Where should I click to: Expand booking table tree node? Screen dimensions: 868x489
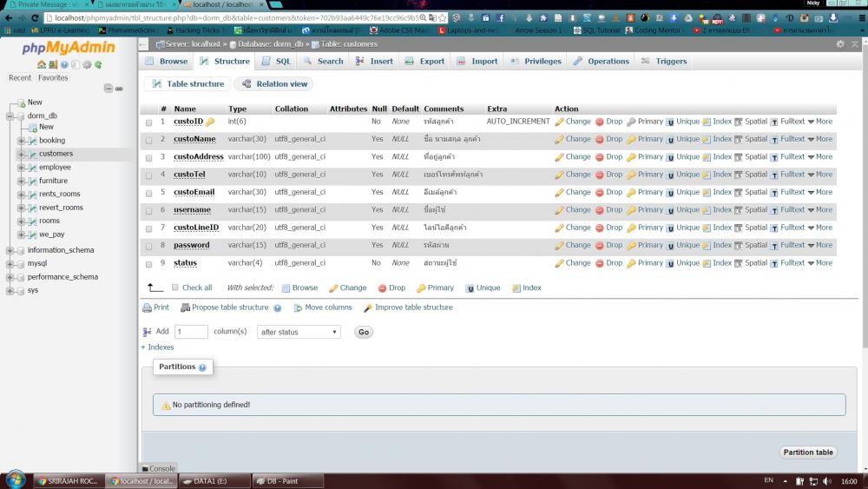[x=21, y=141]
